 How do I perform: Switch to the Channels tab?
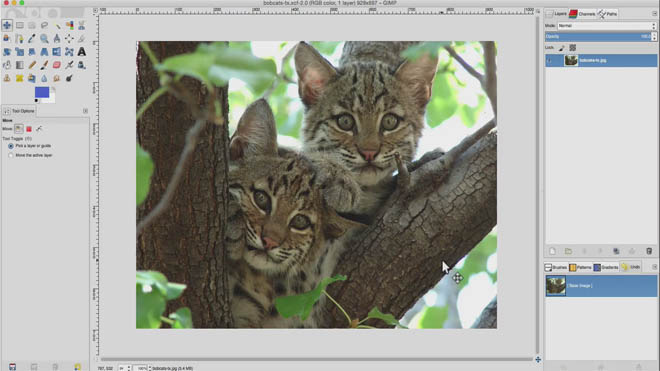coord(582,14)
